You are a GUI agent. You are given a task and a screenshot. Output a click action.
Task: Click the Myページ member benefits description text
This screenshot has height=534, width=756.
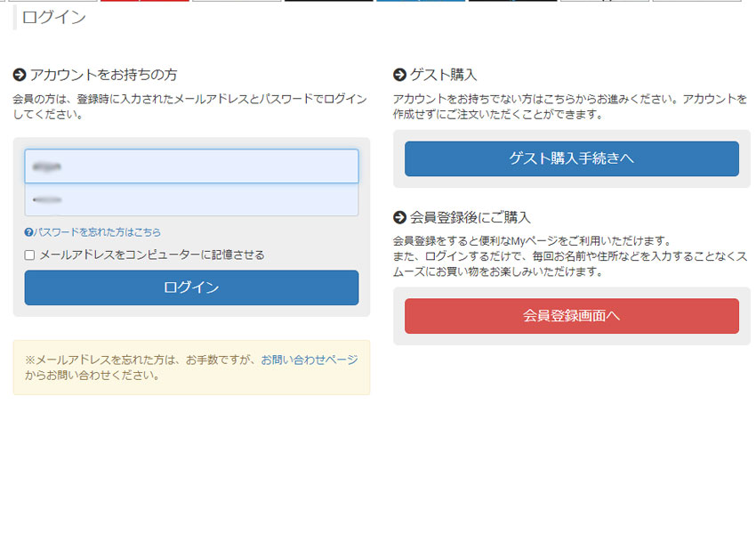[x=569, y=256]
